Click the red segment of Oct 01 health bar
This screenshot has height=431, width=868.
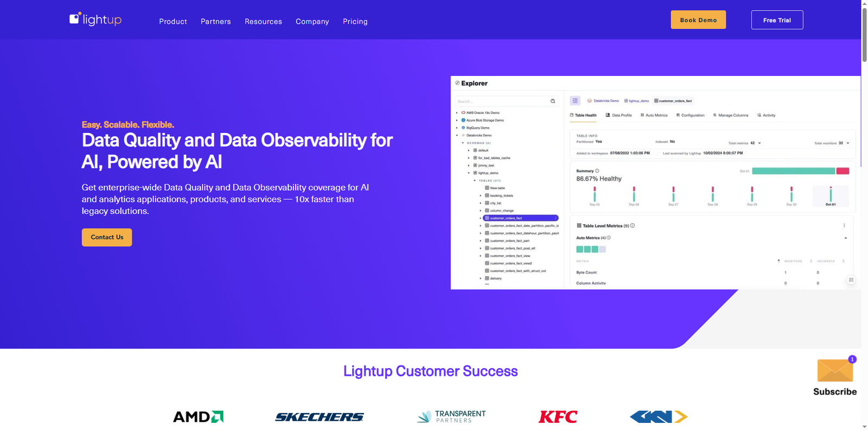(x=843, y=171)
